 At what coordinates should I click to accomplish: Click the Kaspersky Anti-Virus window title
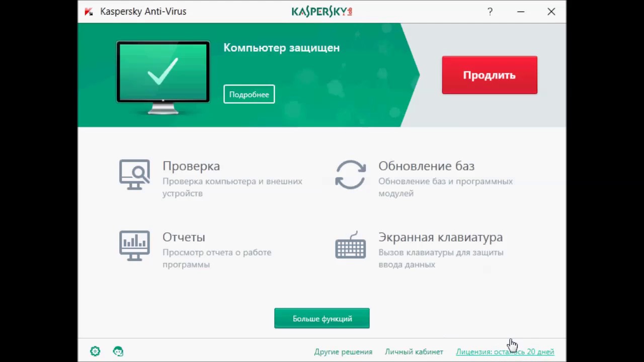143,12
